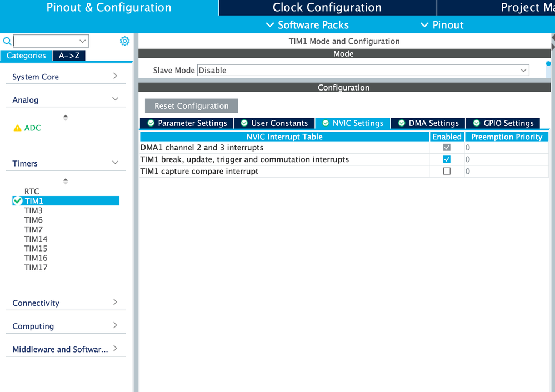Viewport: 555px width, 392px height.
Task: Open the Slave Mode dropdown
Action: 523,70
